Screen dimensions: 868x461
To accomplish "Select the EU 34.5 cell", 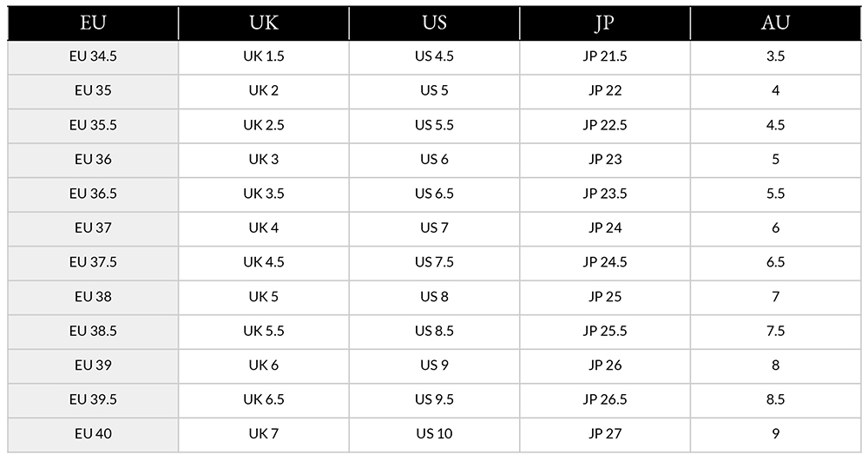I will pos(93,57).
